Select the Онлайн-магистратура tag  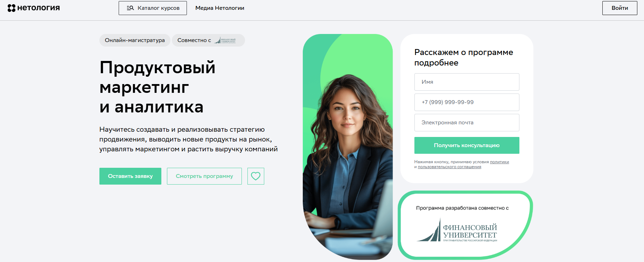pos(135,40)
